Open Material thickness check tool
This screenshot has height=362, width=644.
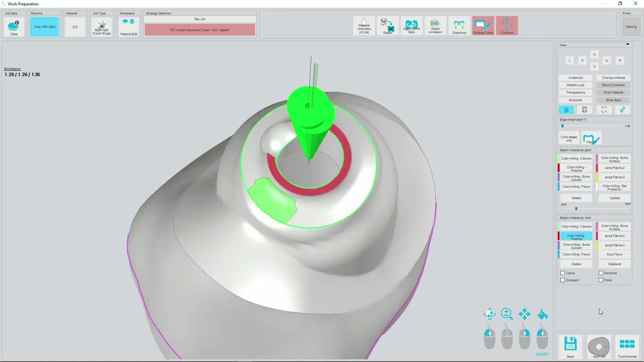pyautogui.click(x=364, y=26)
